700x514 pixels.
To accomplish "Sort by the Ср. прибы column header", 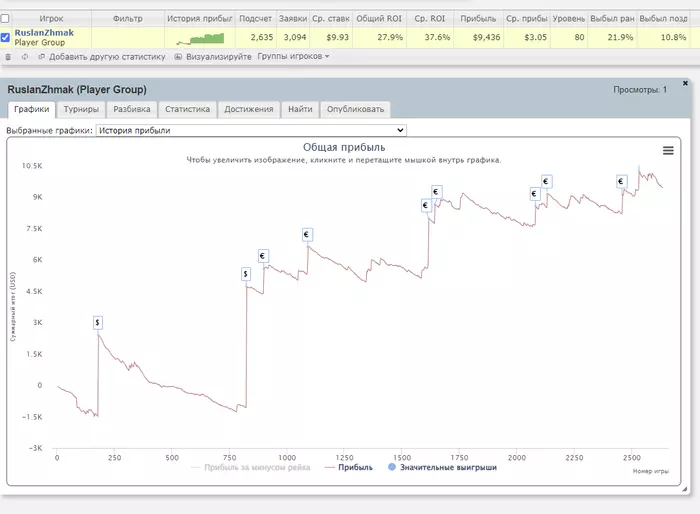I will [527, 19].
